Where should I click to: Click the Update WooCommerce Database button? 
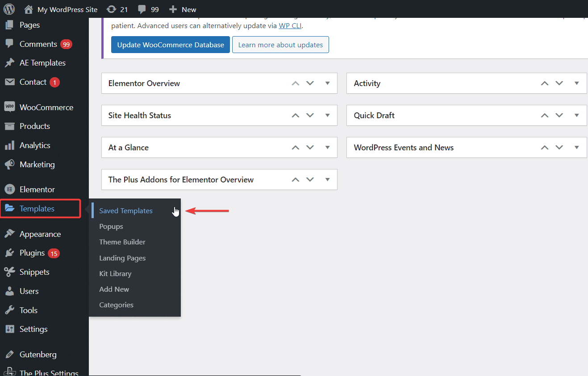tap(170, 45)
